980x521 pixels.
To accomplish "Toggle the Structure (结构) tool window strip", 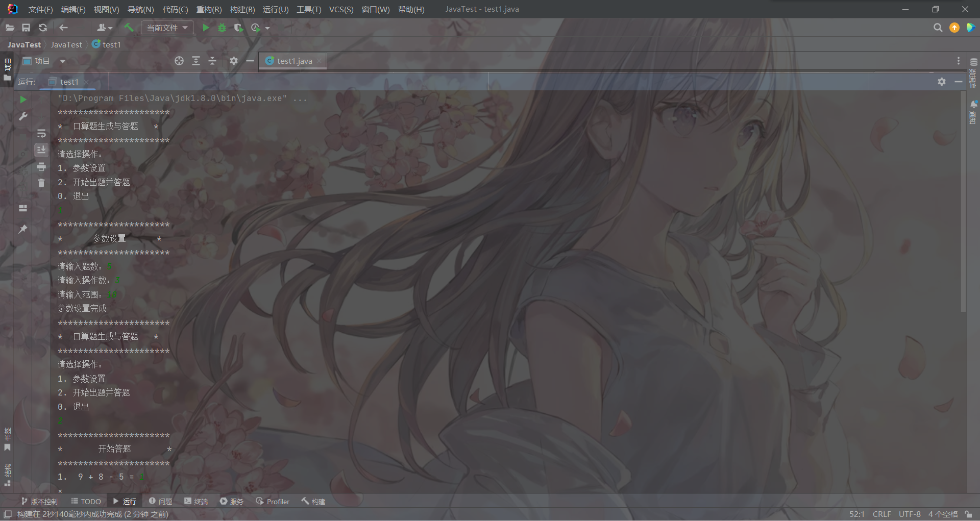I will pos(7,475).
